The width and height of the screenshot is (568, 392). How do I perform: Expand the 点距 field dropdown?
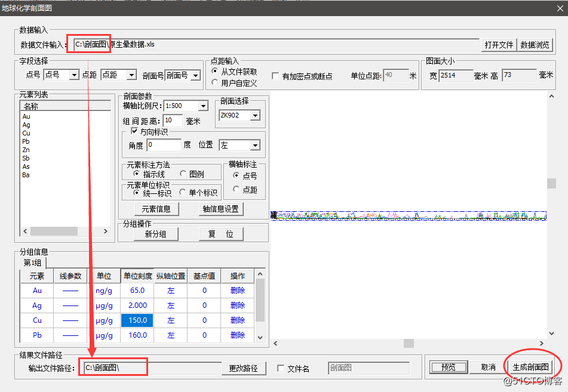pyautogui.click(x=132, y=75)
